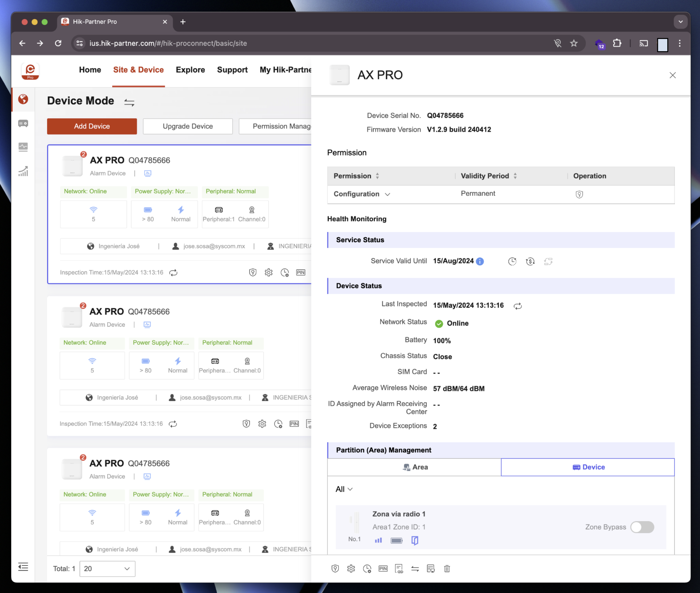
Task: Click the transfer arrows icon in bottom toolbar
Action: (415, 568)
